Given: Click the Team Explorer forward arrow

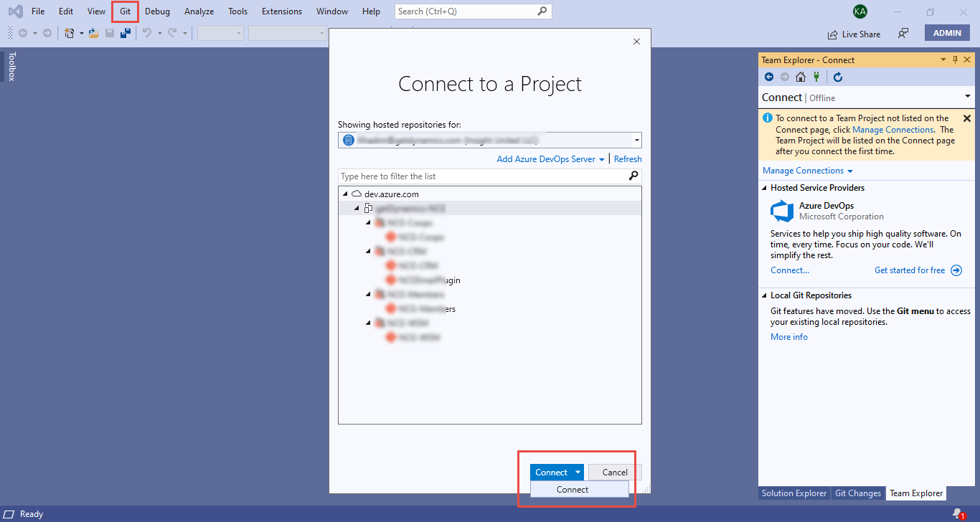Looking at the screenshot, I should point(785,77).
